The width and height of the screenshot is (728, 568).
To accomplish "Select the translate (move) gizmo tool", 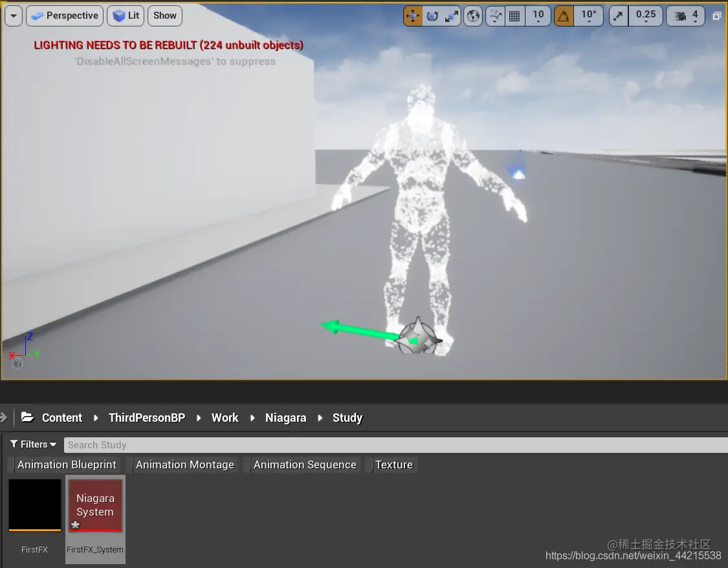I will pos(413,16).
